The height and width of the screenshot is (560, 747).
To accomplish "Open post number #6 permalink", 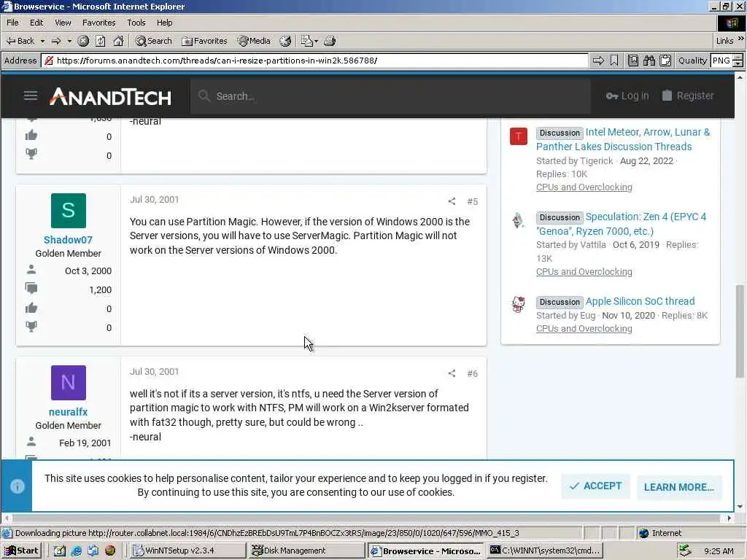I will click(472, 373).
